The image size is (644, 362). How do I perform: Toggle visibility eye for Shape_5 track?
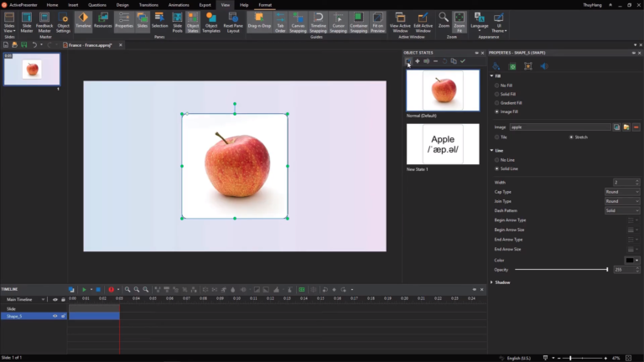pyautogui.click(x=55, y=316)
